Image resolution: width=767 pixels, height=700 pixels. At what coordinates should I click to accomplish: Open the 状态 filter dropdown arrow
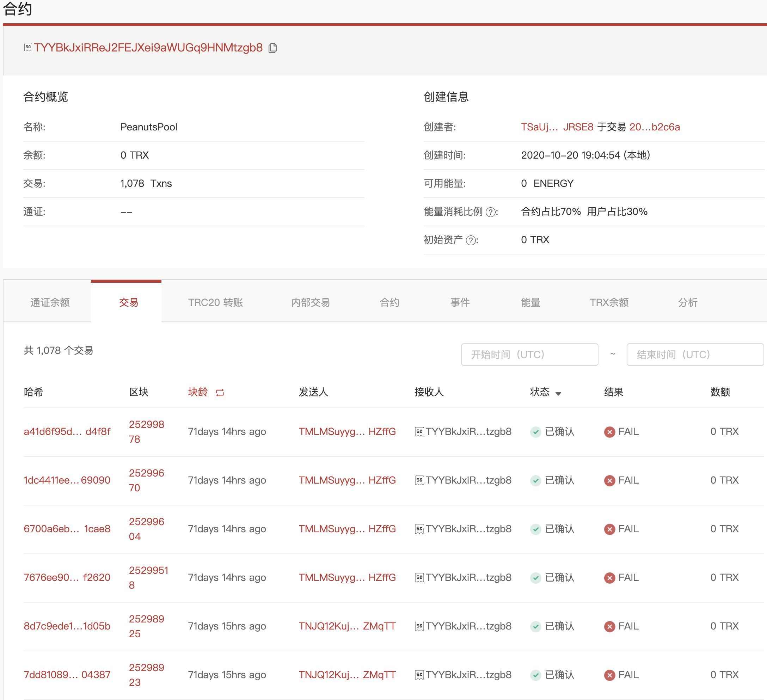pyautogui.click(x=558, y=394)
